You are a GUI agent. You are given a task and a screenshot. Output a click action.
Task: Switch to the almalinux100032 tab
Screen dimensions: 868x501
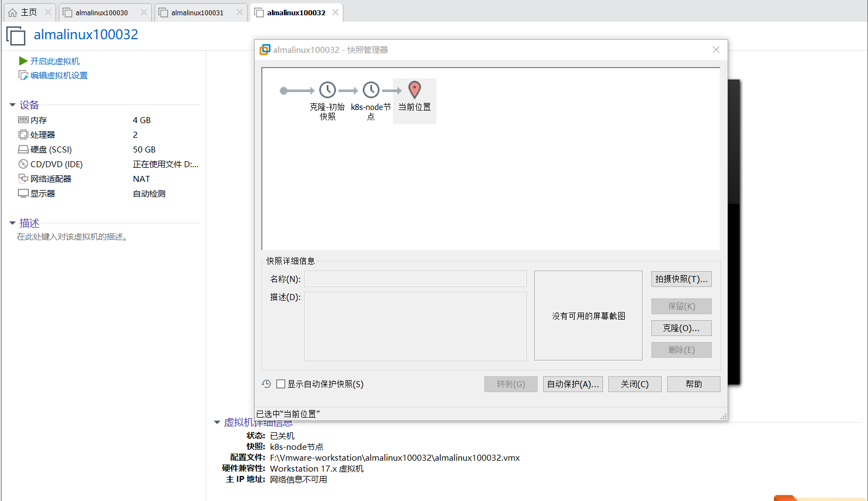pyautogui.click(x=296, y=13)
